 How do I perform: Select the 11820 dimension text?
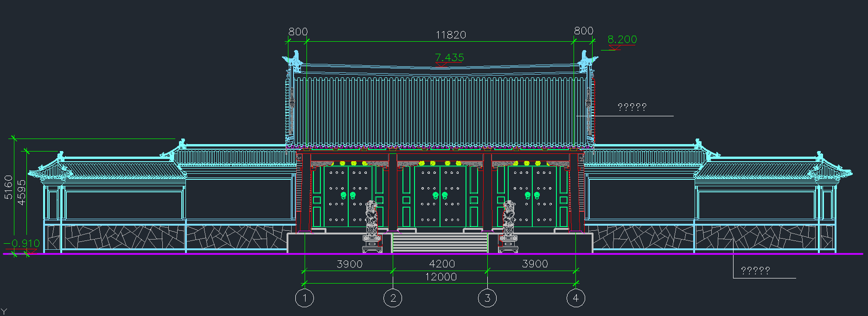(x=450, y=35)
